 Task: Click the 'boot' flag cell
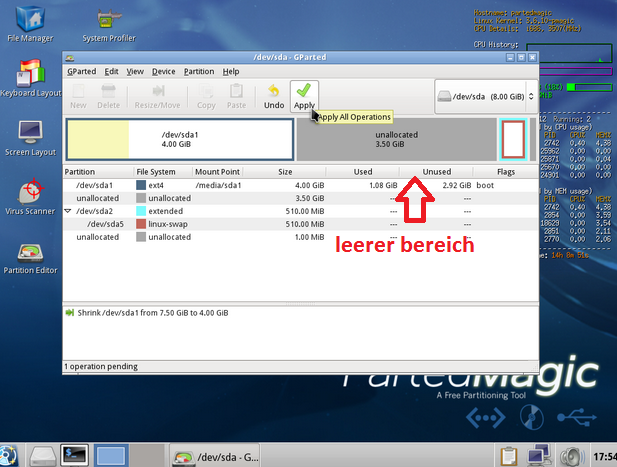(485, 185)
